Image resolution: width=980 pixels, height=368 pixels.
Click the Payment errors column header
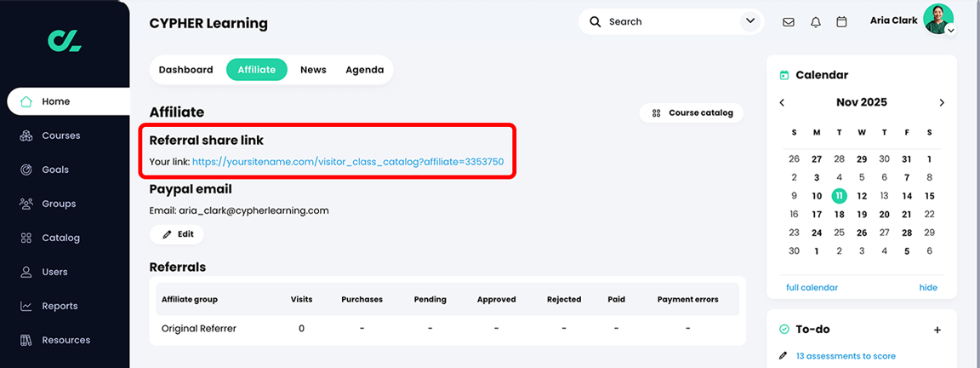(x=687, y=299)
